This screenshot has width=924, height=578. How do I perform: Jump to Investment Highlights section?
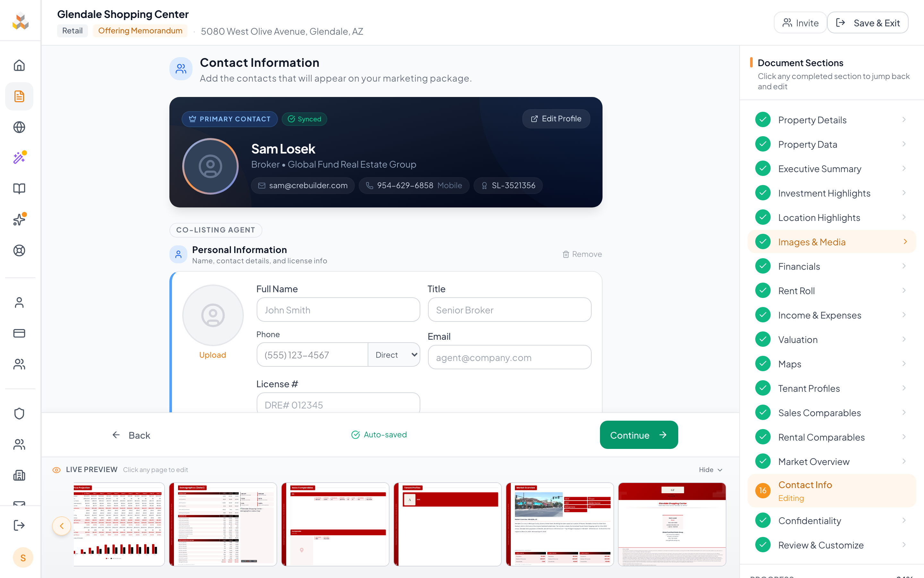pos(832,193)
